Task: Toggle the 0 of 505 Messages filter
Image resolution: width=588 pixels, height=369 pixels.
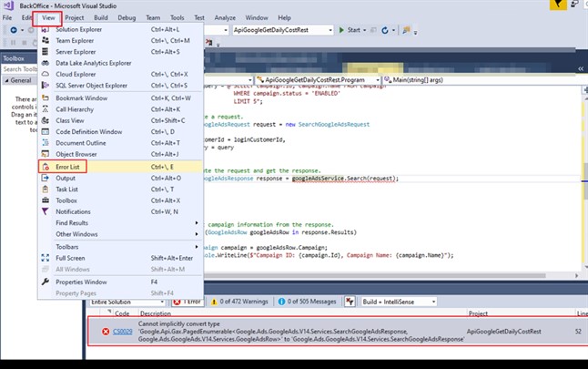Action: (307, 302)
